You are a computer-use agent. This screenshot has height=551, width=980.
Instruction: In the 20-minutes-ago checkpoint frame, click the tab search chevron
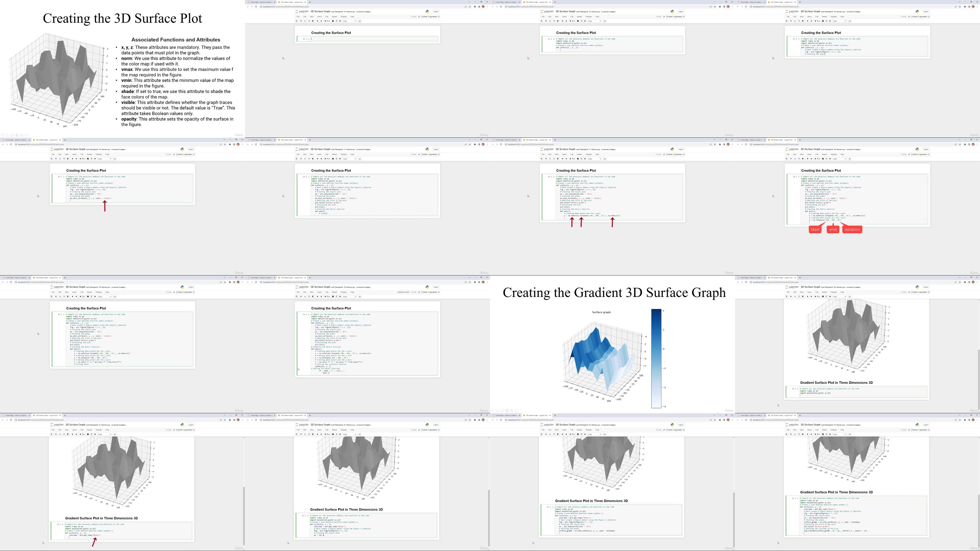pyautogui.click(x=960, y=278)
